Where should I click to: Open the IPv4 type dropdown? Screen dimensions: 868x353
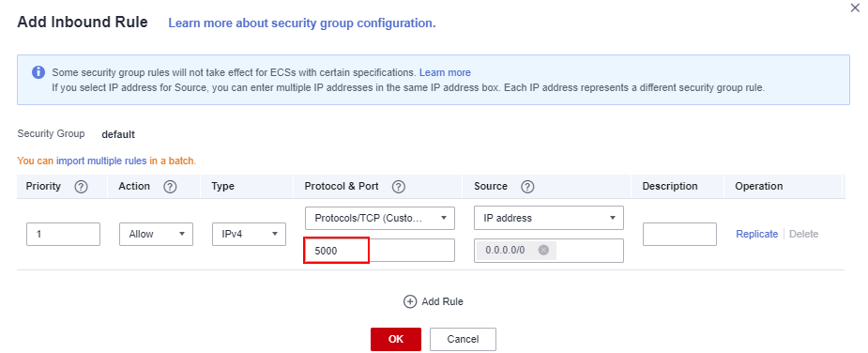[x=249, y=234]
